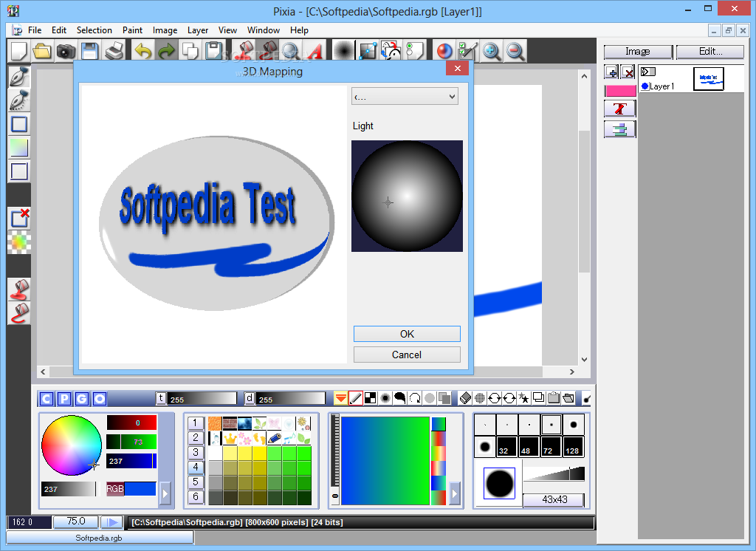756x551 pixels.
Task: Select the blue rectangle selection tool
Action: 18,124
